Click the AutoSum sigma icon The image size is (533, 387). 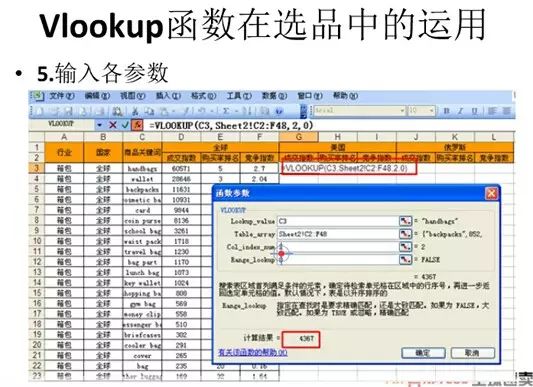(x=226, y=111)
